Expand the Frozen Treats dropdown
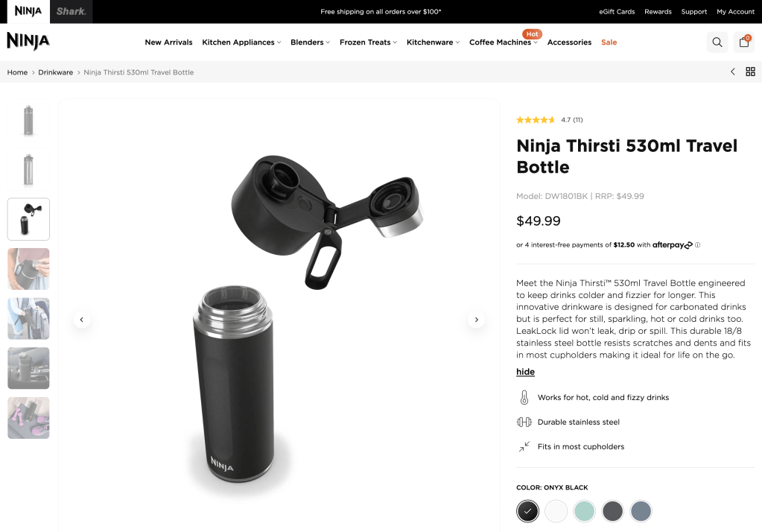This screenshot has width=762, height=532. [x=369, y=42]
